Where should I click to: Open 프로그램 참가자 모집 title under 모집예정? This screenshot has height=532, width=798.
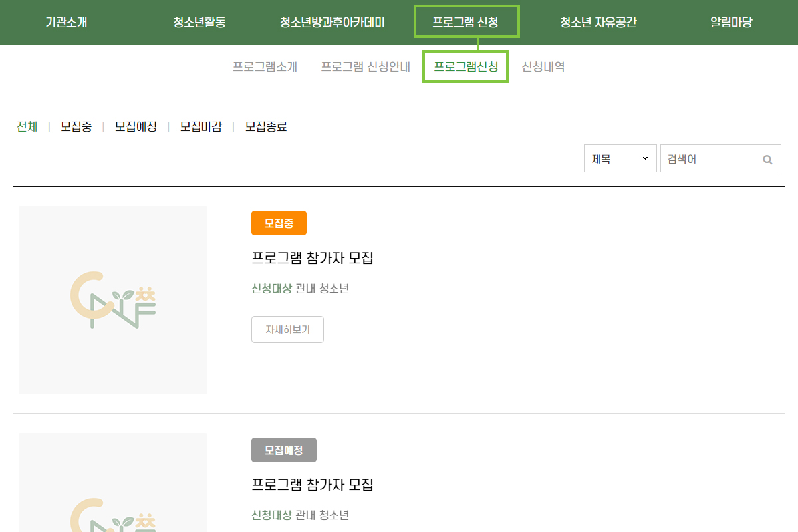[313, 485]
